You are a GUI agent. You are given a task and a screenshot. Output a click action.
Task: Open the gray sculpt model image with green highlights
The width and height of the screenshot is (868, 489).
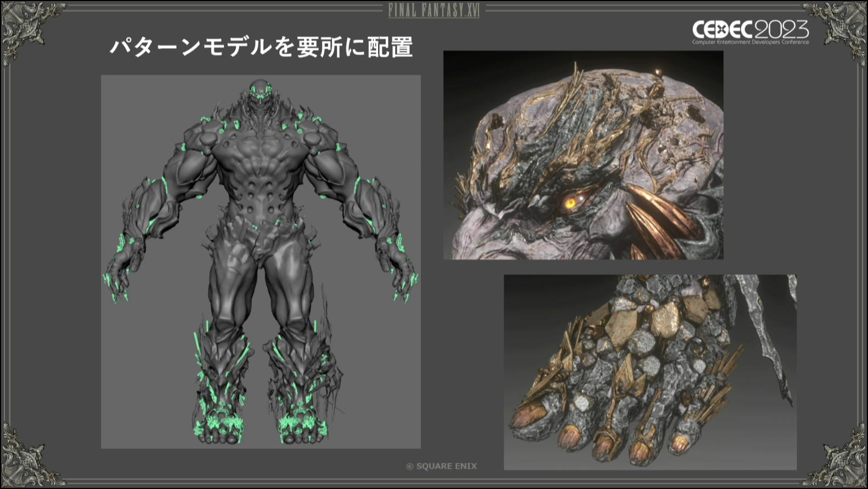pyautogui.click(x=261, y=262)
